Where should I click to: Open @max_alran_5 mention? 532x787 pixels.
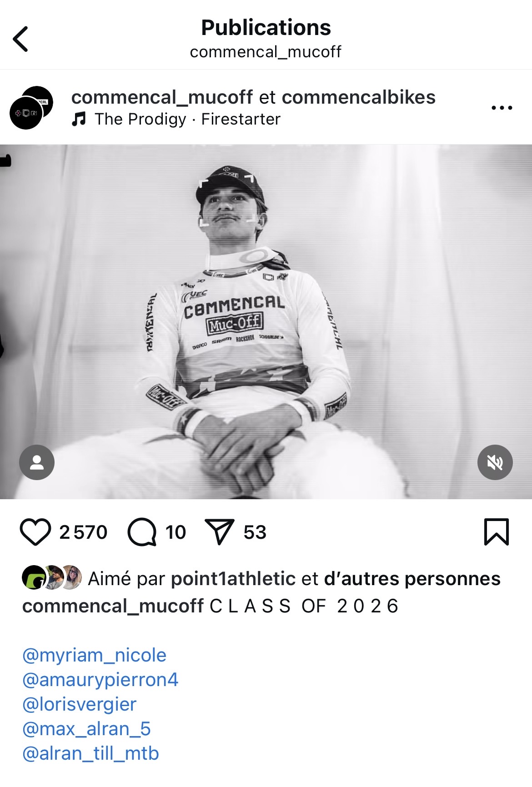coord(86,729)
